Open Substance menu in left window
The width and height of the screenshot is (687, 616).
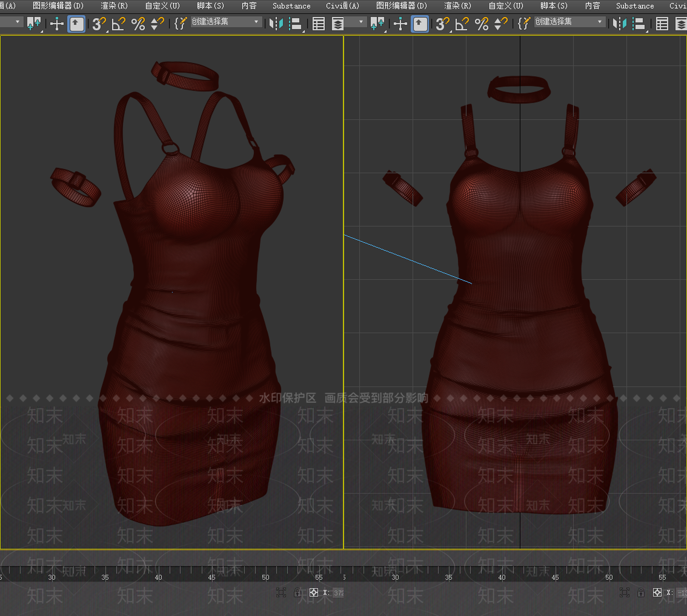(291, 6)
